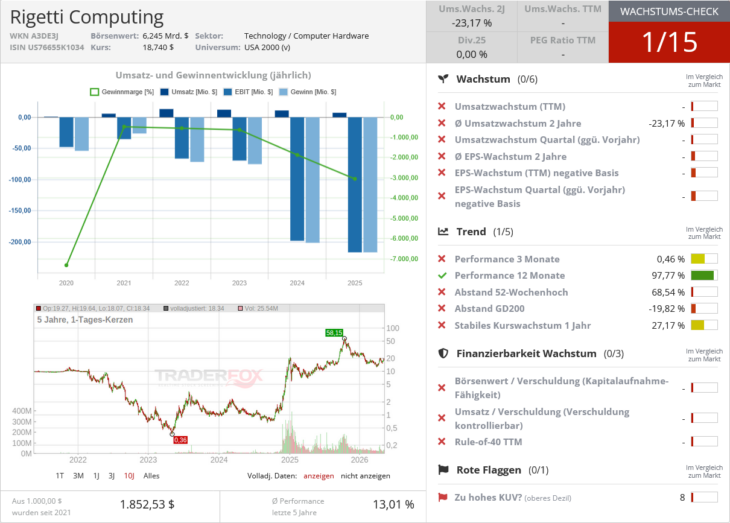Image resolution: width=730 pixels, height=523 pixels.
Task: Click the red X beside Umsatzwachstum (TTM)
Action: (x=442, y=106)
